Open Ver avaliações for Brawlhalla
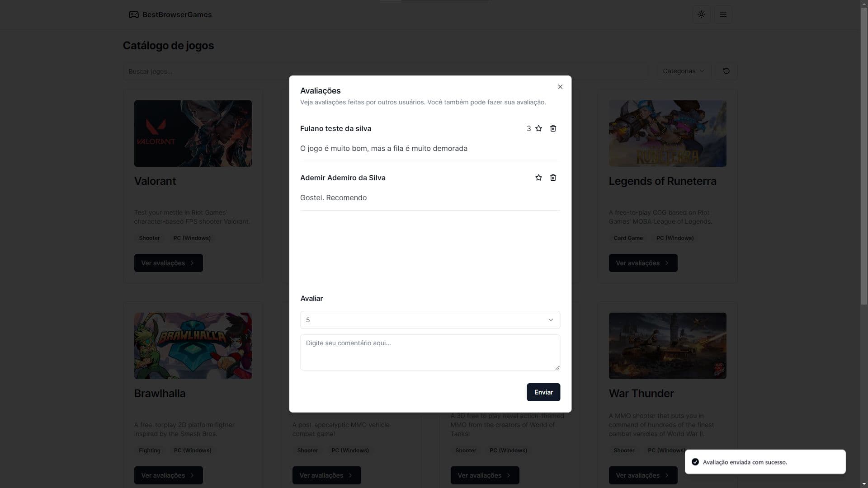The width and height of the screenshot is (868, 488). pyautogui.click(x=168, y=475)
